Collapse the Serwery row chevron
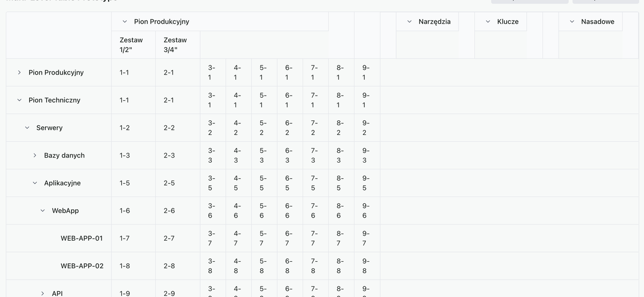This screenshot has height=297, width=644. 27,128
